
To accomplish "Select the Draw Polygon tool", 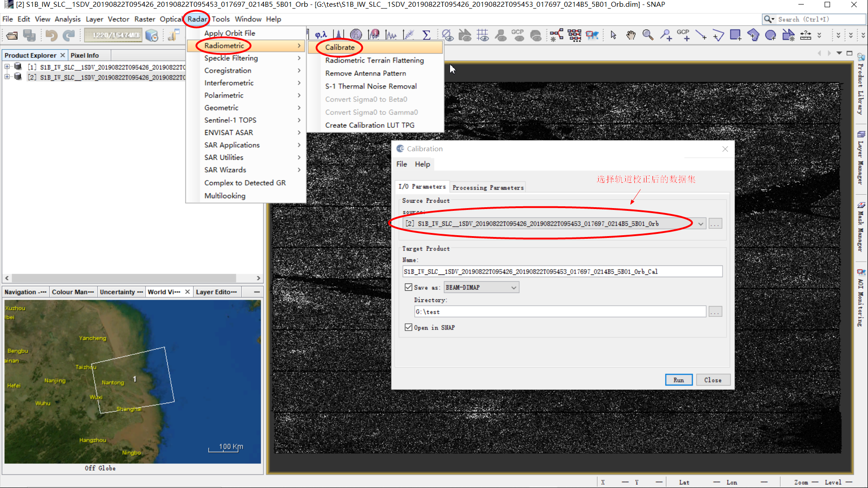I will coord(753,35).
